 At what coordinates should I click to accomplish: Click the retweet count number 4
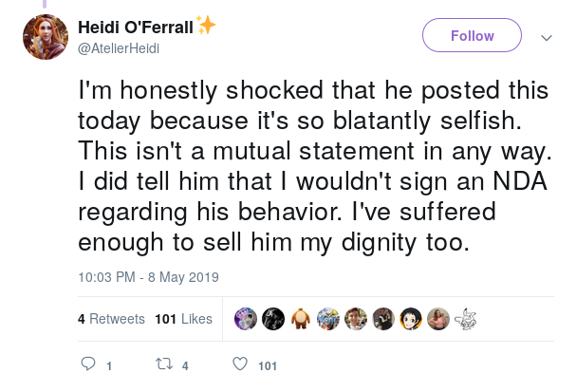point(185,366)
